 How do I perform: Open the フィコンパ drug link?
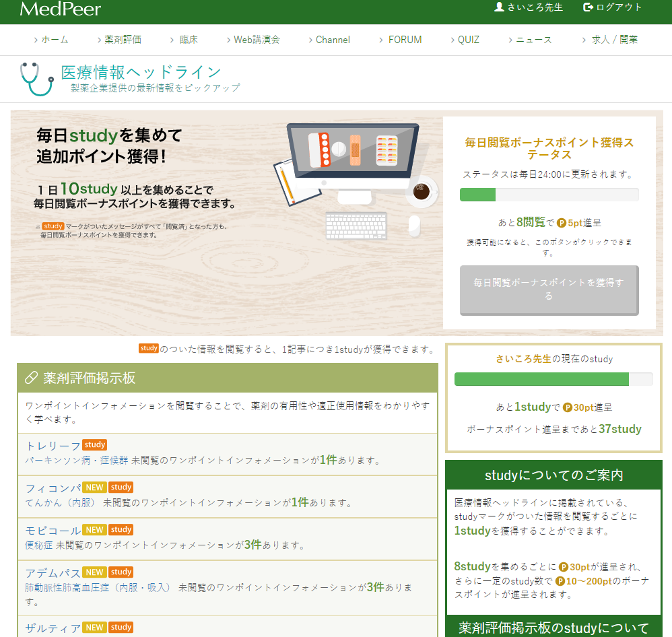53,488
